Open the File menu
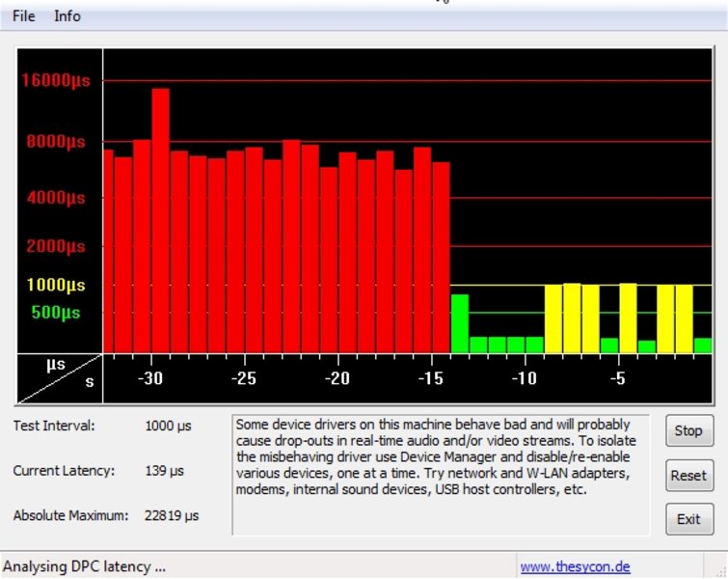This screenshot has height=579, width=728. [x=24, y=16]
